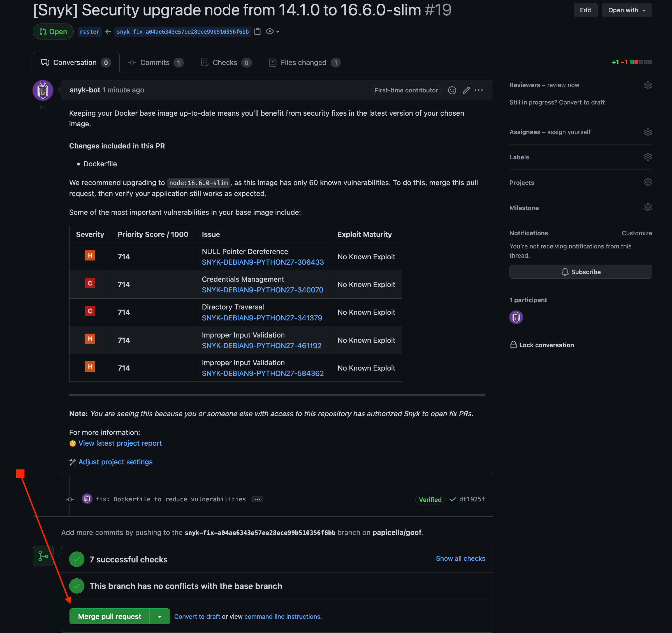Screen dimensions: 672x633
Task: Open the Reviewers gear settings
Action: pos(647,85)
